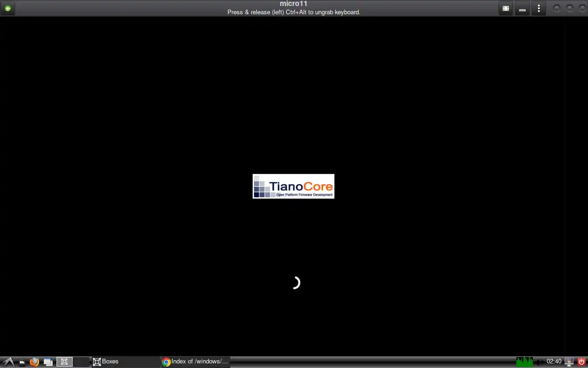Viewport: 588px width, 368px height.
Task: Switch to the Chrome "Index of /windows/" window
Action: point(195,362)
